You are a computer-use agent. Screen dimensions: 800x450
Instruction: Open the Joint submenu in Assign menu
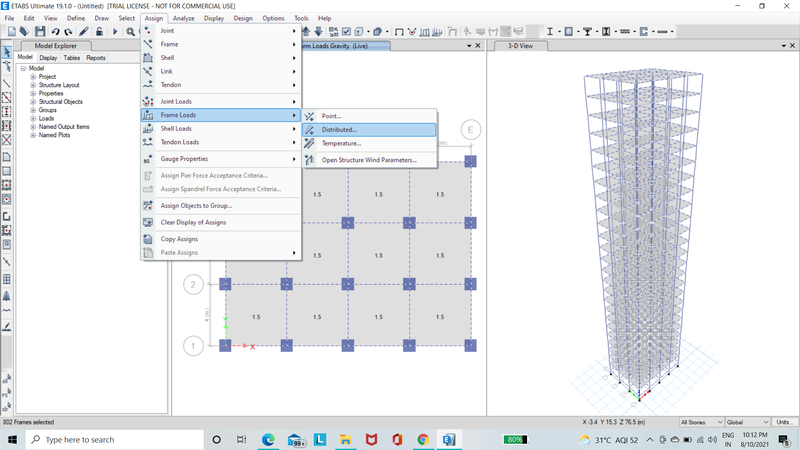click(x=221, y=31)
